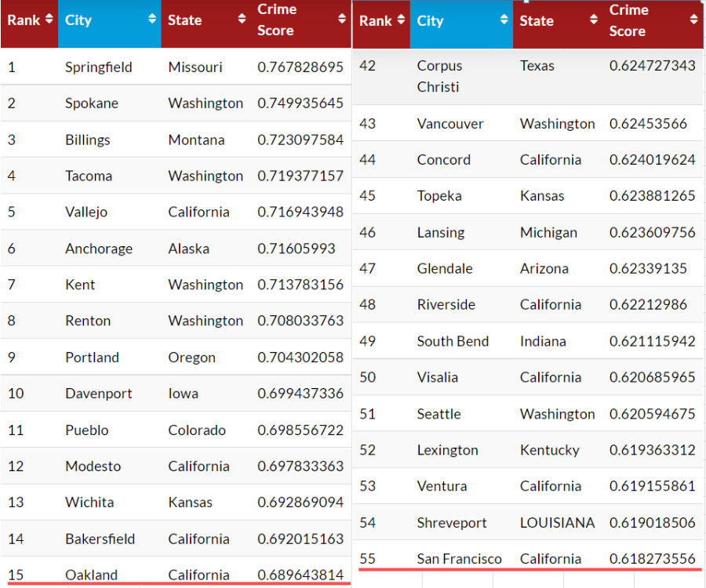Click Crime Score sort arrows above 0.624727343

(693, 20)
